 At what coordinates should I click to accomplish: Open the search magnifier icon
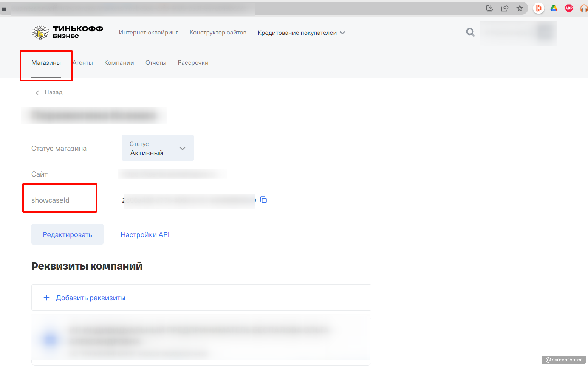[x=470, y=33]
